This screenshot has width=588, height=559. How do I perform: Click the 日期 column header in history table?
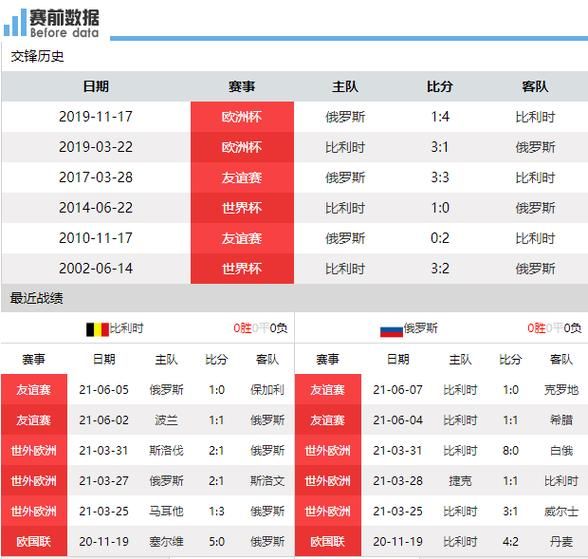[96, 87]
